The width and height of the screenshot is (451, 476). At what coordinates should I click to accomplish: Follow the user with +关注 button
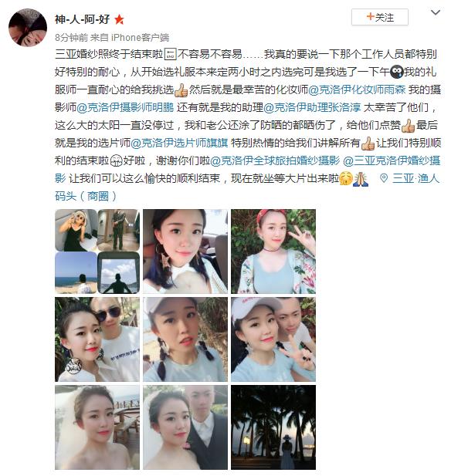point(380,17)
